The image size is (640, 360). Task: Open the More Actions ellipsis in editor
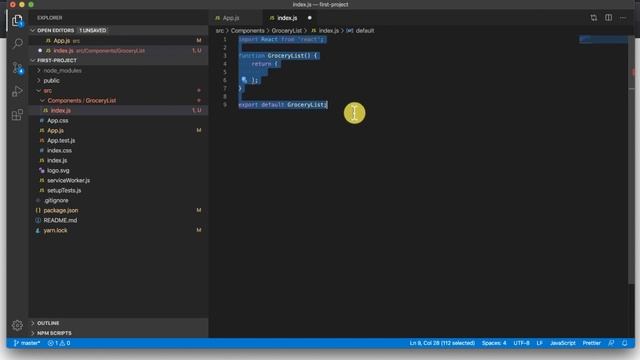coord(622,18)
